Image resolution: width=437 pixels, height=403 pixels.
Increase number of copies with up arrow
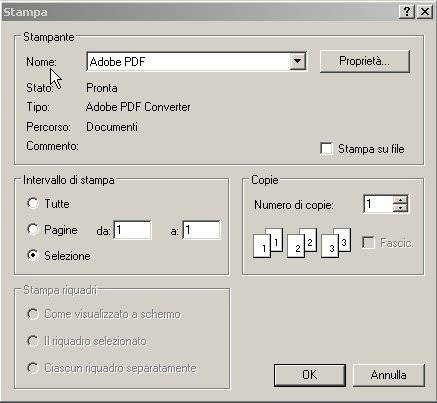pyautogui.click(x=400, y=199)
